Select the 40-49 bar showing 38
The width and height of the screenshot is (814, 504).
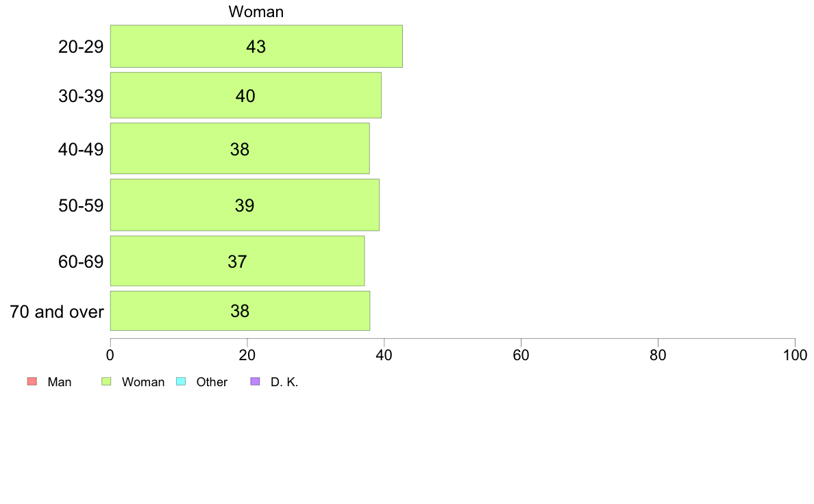240,149
